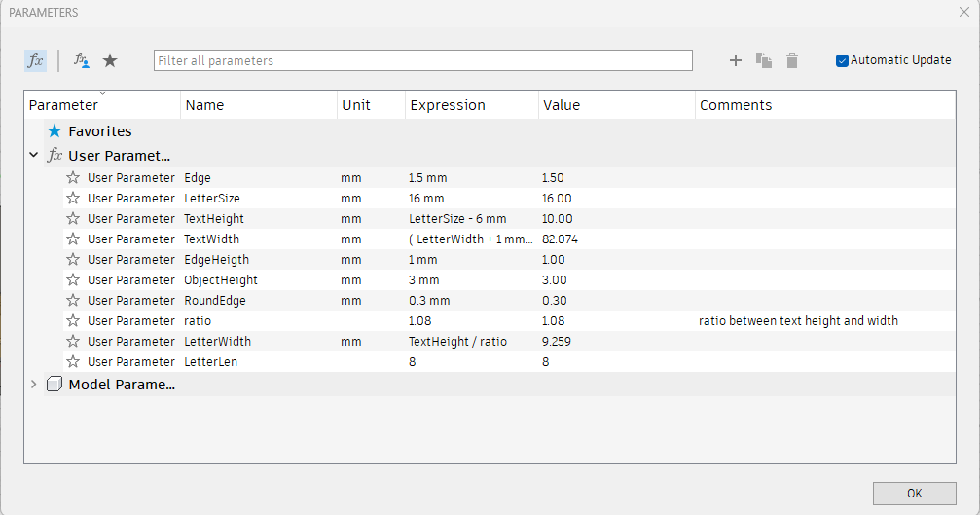Viewport: 980px width, 515px height.
Task: Favorite the Edge parameter star
Action: pos(73,177)
